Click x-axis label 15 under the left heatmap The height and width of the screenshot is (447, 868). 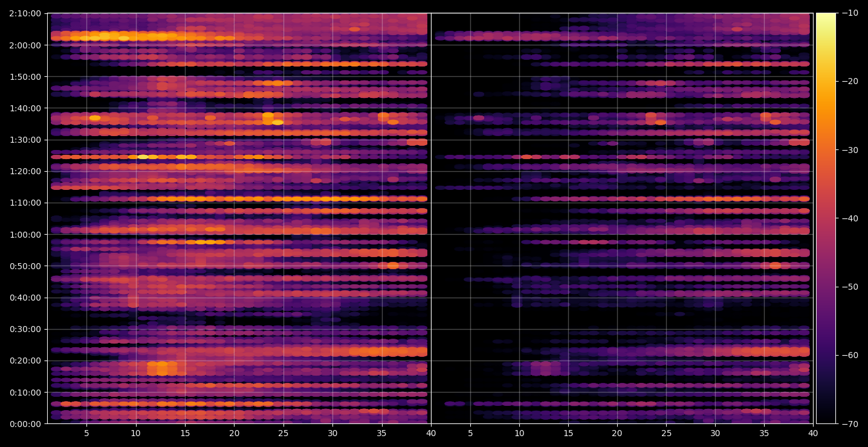185,433
